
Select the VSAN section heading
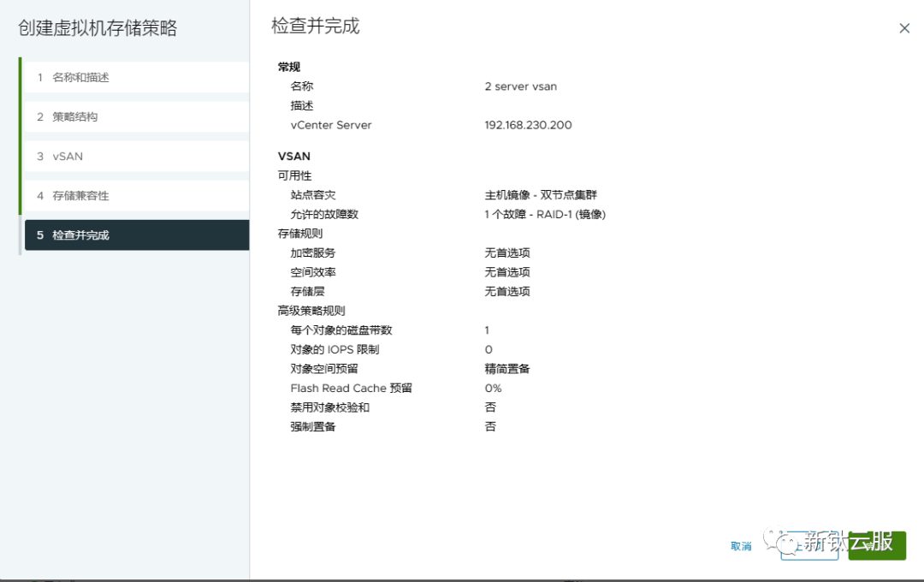[294, 156]
